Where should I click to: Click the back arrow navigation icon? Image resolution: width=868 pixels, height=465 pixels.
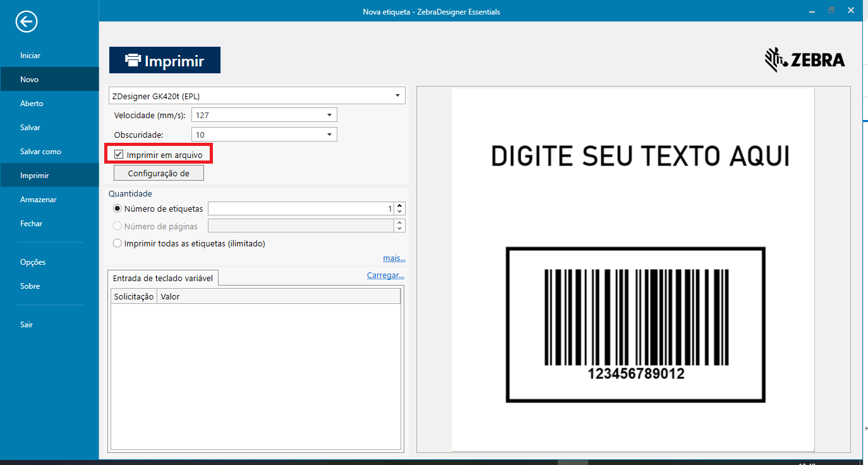pyautogui.click(x=27, y=21)
